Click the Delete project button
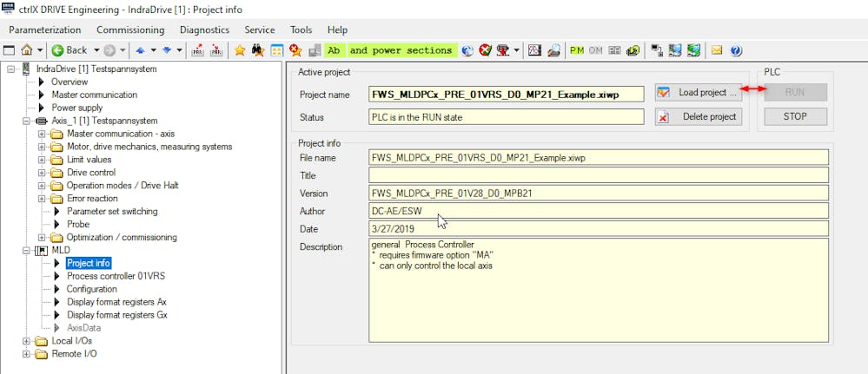 tap(698, 117)
